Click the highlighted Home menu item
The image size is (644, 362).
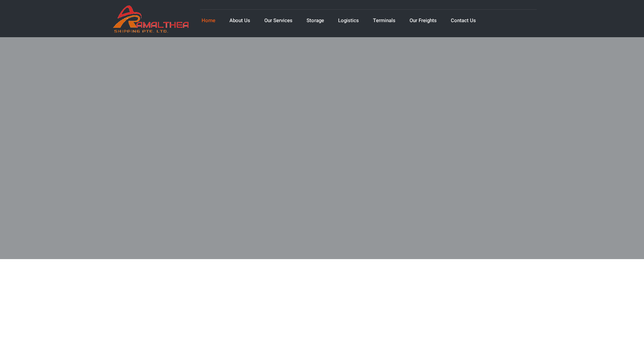(208, 20)
